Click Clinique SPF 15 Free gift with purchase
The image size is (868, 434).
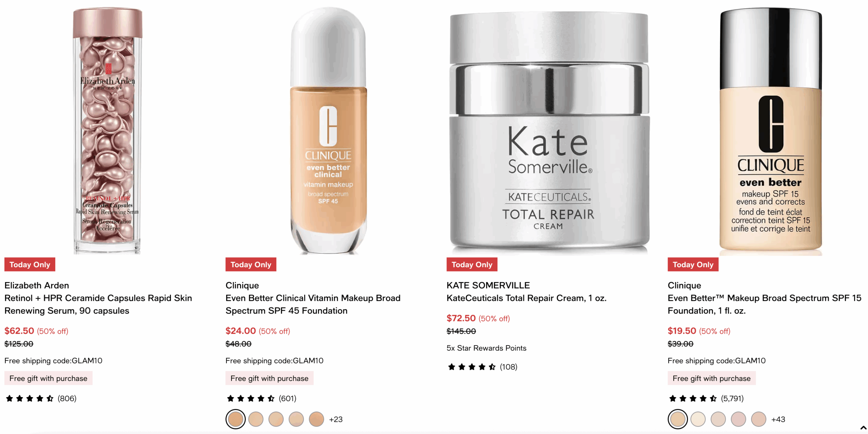click(711, 378)
